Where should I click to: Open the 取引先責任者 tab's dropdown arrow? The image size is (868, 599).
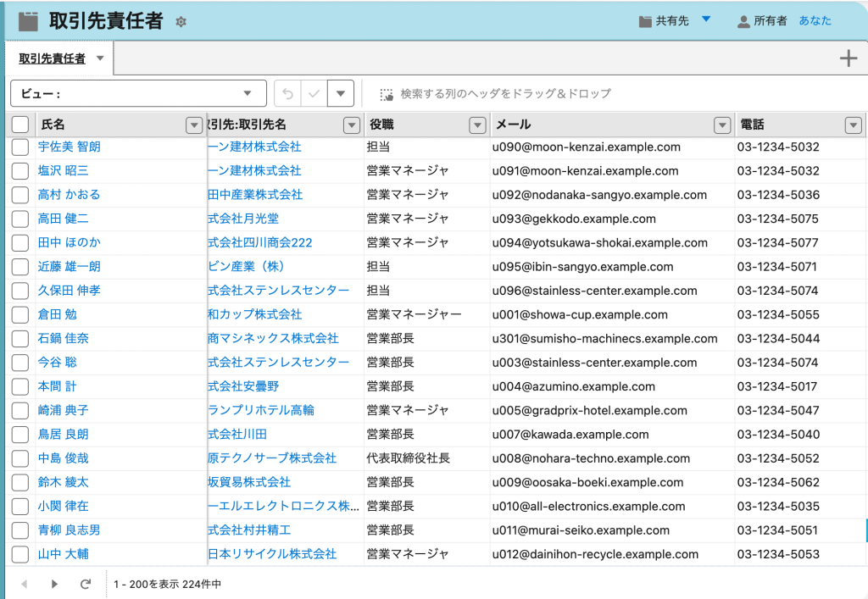[x=100, y=58]
